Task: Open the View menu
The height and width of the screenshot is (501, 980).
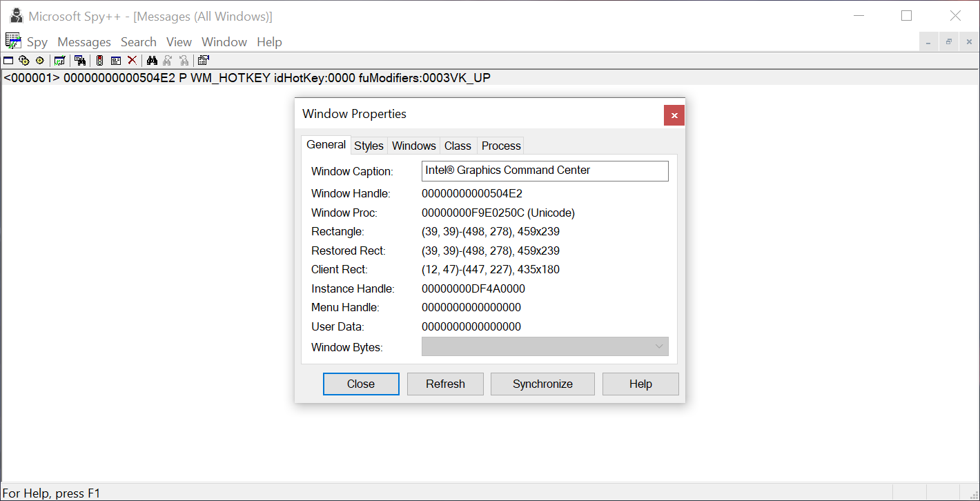Action: 179,42
